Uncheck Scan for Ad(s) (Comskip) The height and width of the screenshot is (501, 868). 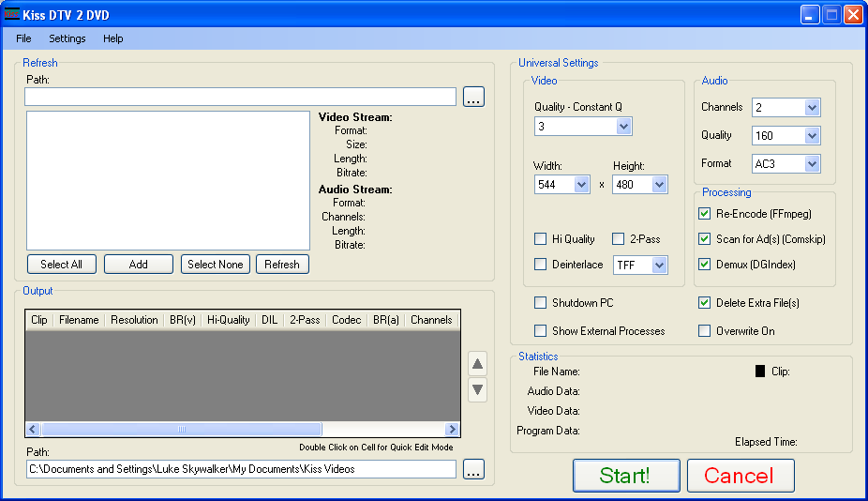(x=705, y=239)
